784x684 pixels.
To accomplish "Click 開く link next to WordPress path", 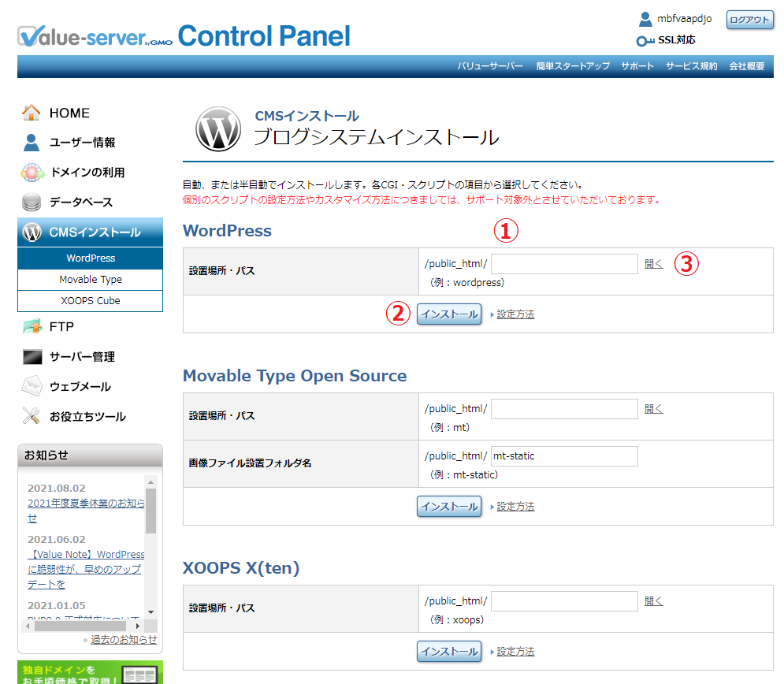I will coord(653,263).
